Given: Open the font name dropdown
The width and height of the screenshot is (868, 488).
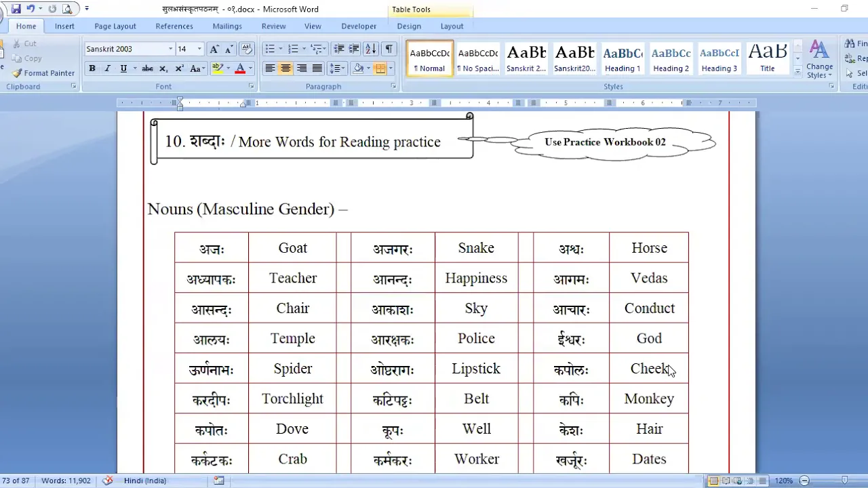Looking at the screenshot, I should (170, 49).
